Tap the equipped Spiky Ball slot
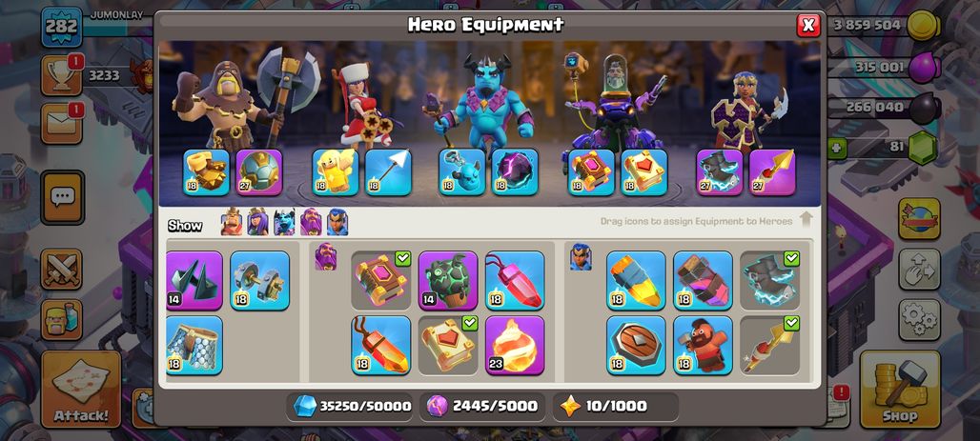Image resolution: width=980 pixels, height=441 pixels. 259,172
